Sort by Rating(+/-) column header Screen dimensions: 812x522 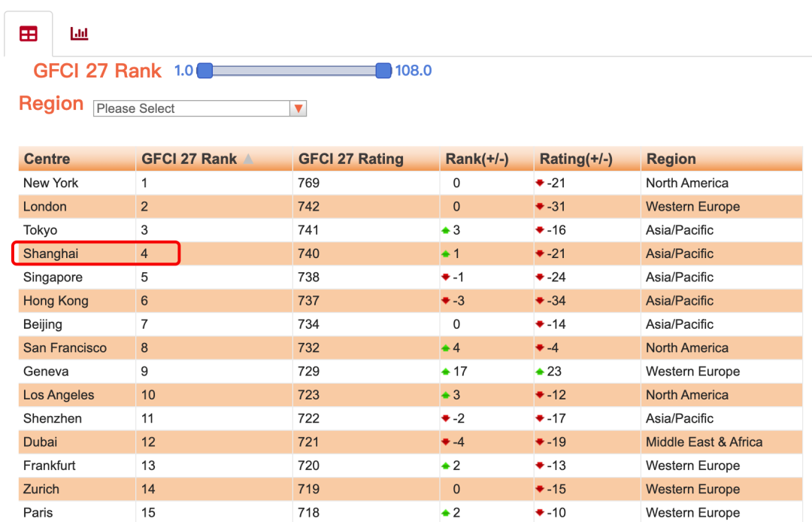(587, 159)
